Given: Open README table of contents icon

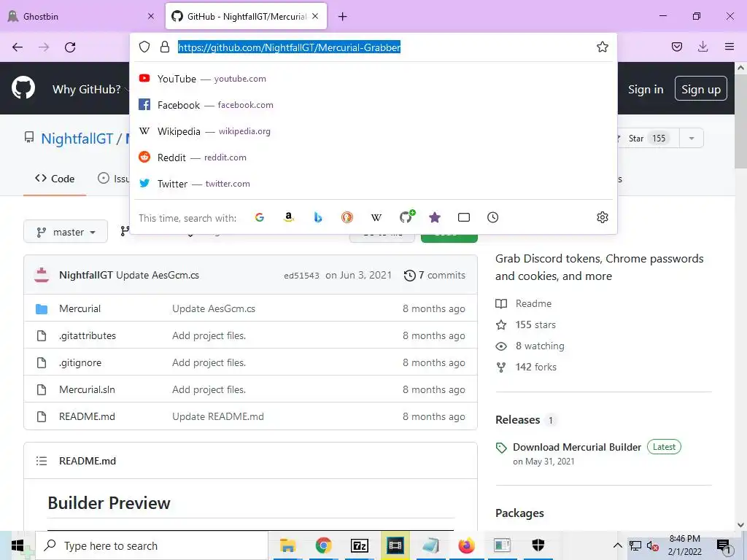Looking at the screenshot, I should [42, 461].
